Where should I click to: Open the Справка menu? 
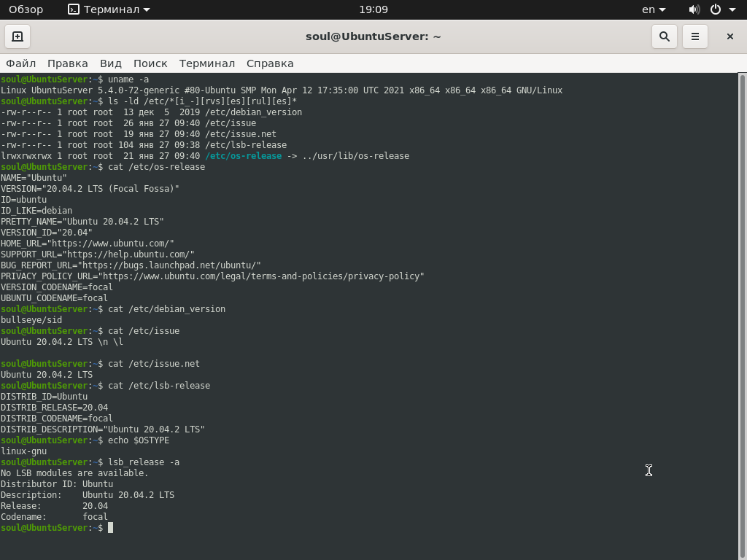coord(270,63)
